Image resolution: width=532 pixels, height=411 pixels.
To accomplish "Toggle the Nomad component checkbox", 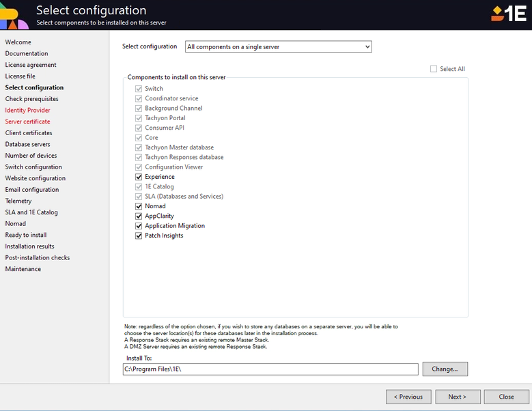I will pyautogui.click(x=139, y=206).
